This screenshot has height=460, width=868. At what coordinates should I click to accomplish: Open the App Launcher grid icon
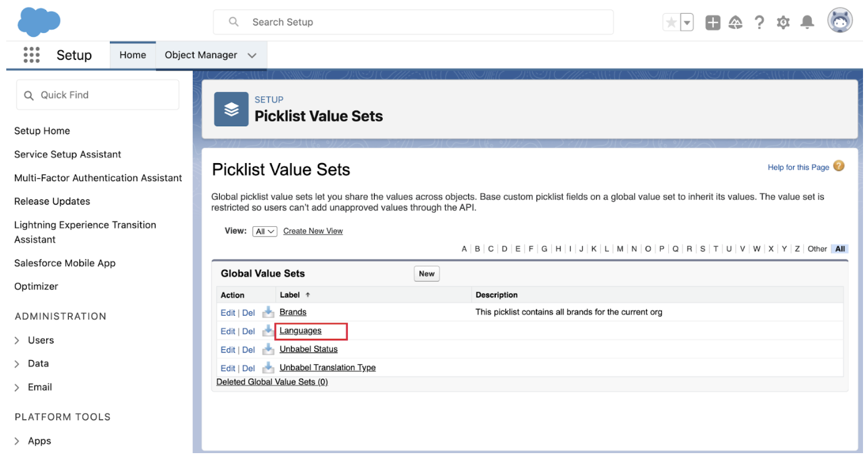pos(31,55)
